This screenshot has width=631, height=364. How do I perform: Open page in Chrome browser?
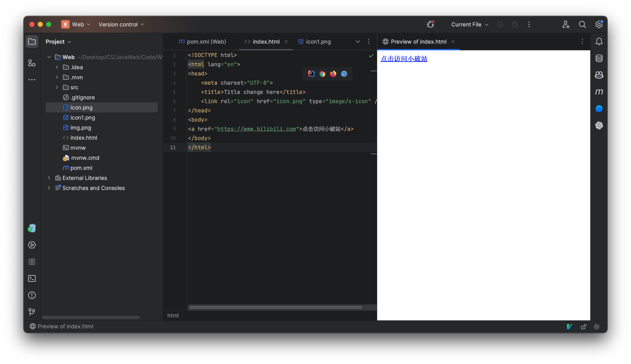tap(322, 74)
